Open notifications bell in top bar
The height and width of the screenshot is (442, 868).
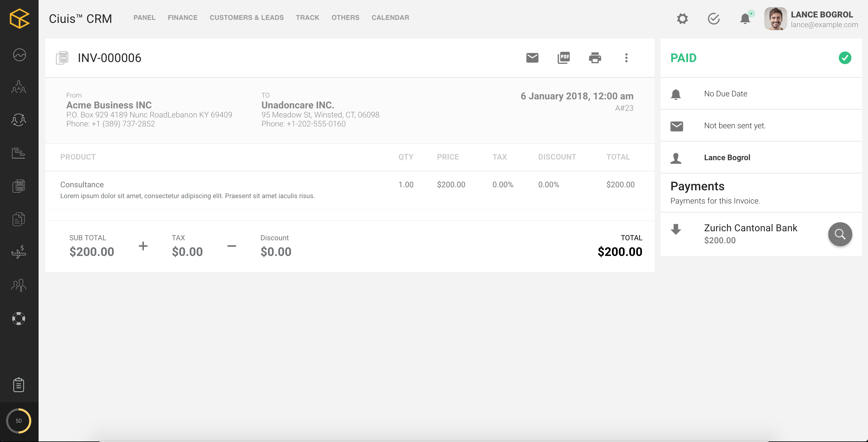pos(745,18)
